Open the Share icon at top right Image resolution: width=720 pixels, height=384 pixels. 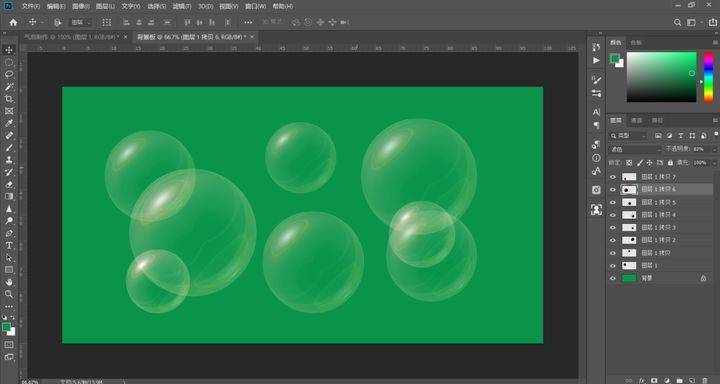tap(712, 22)
